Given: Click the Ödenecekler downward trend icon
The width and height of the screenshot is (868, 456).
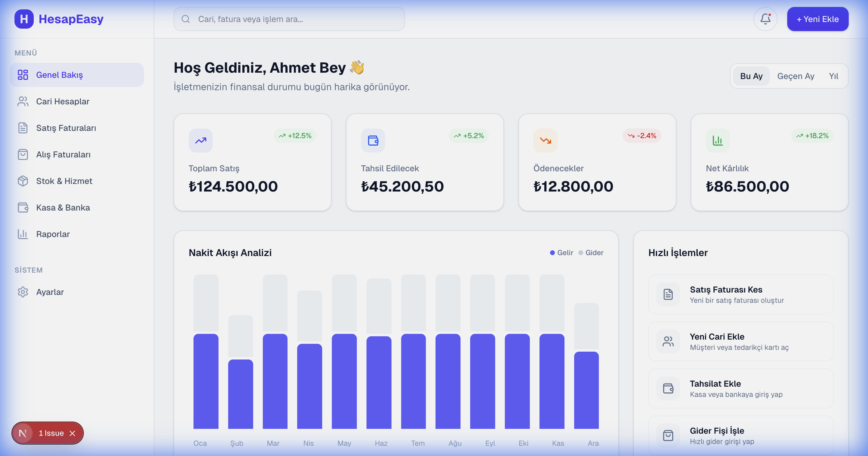Looking at the screenshot, I should pyautogui.click(x=545, y=140).
